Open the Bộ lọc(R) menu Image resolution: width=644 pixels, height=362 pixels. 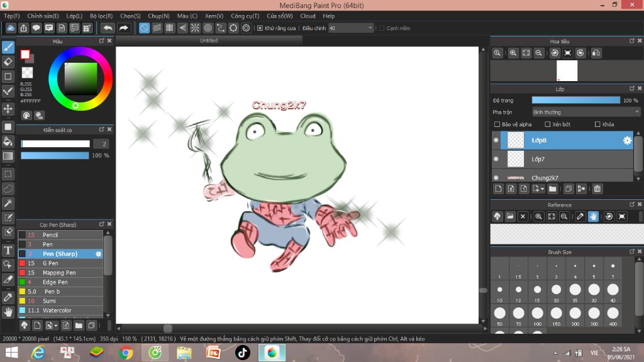click(x=101, y=16)
